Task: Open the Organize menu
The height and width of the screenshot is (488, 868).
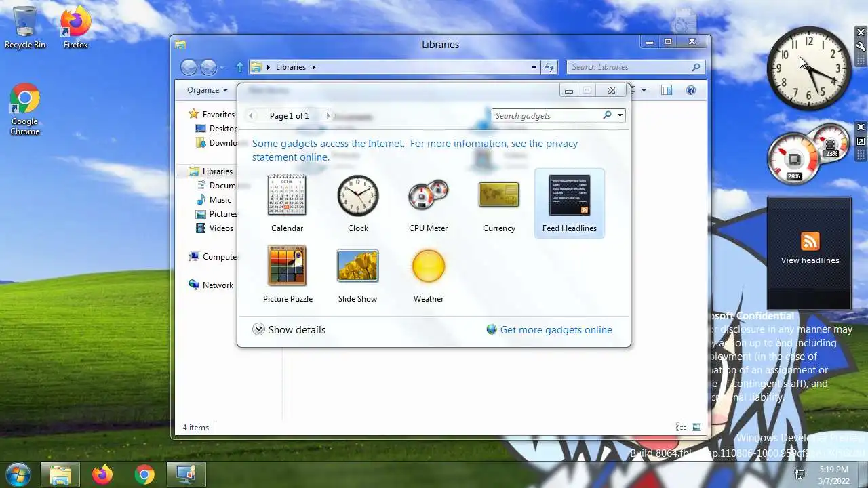Action: [x=208, y=90]
